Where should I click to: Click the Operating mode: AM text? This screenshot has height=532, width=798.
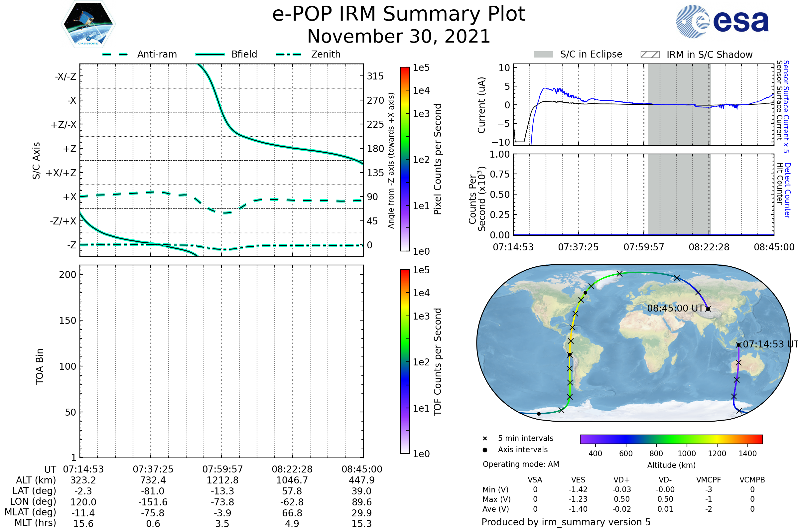[521, 464]
